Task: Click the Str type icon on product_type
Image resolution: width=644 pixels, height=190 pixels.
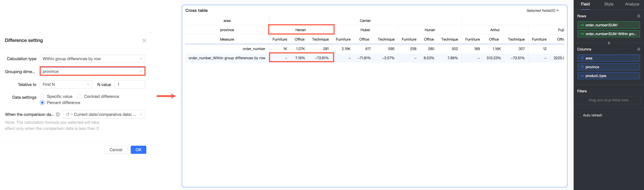Action: (x=582, y=76)
